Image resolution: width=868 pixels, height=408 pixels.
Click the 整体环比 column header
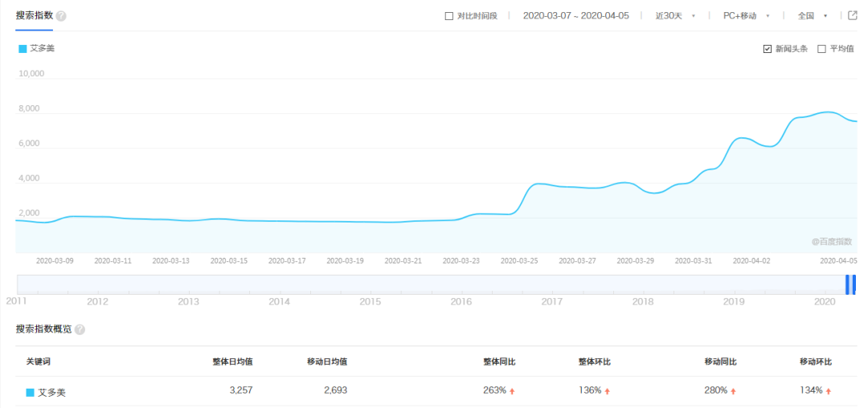[595, 361]
